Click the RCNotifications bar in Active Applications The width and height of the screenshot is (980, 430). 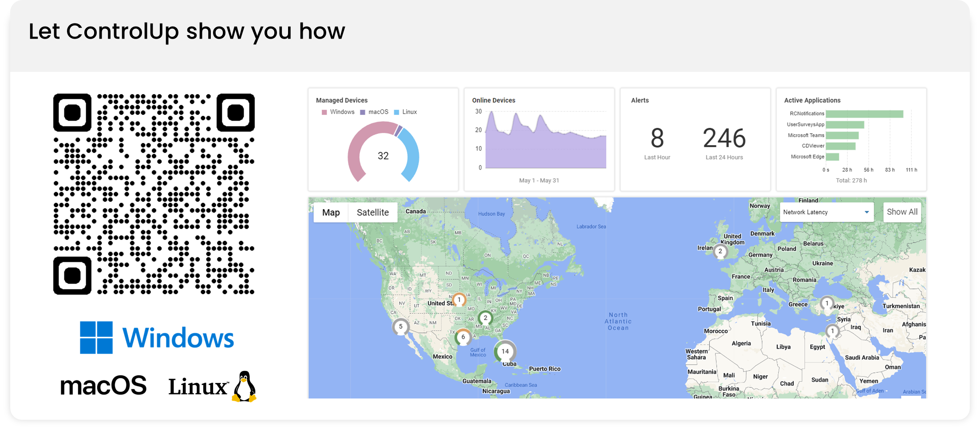click(864, 114)
